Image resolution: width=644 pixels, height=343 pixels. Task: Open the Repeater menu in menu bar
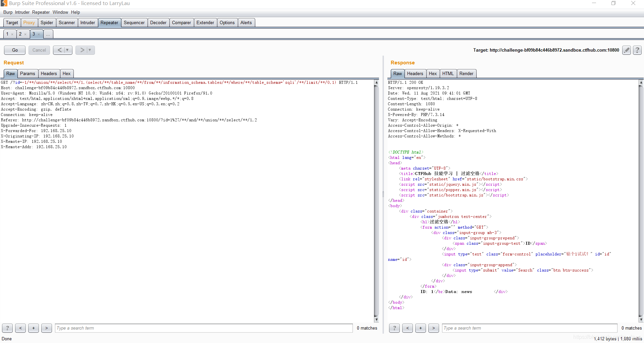[41, 12]
